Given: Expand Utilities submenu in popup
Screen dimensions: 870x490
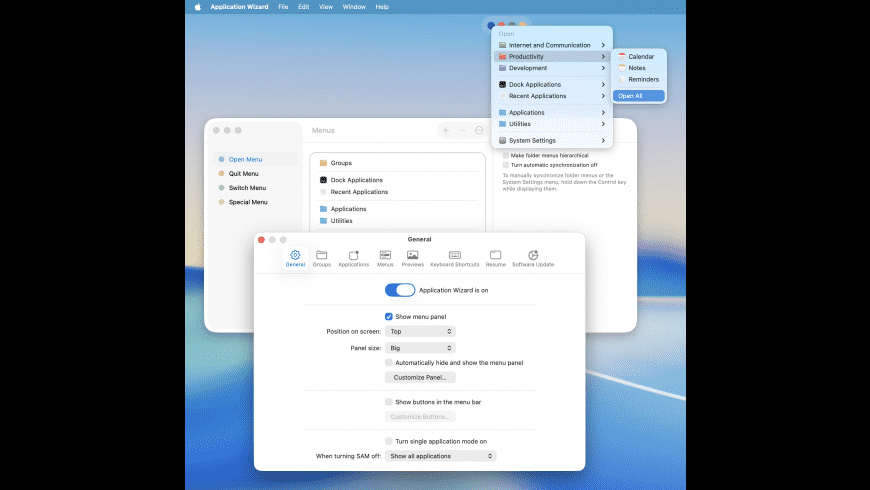Looking at the screenshot, I should point(552,124).
